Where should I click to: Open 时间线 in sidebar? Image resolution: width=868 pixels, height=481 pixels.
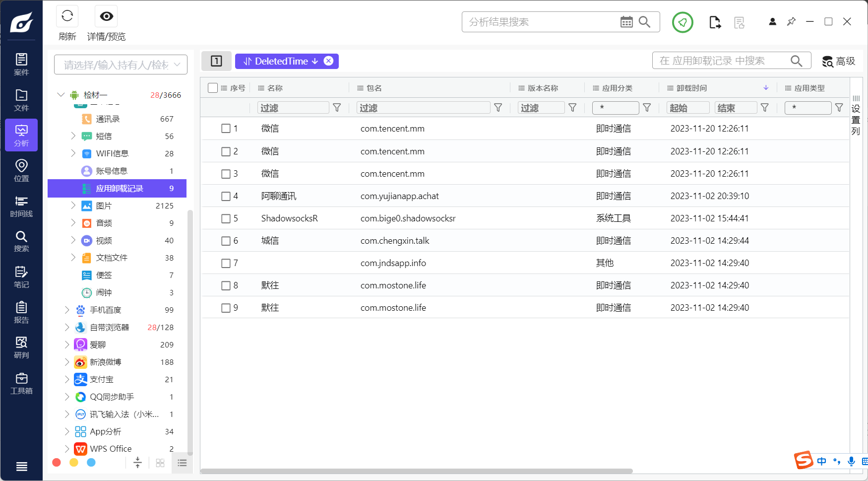[x=21, y=206]
